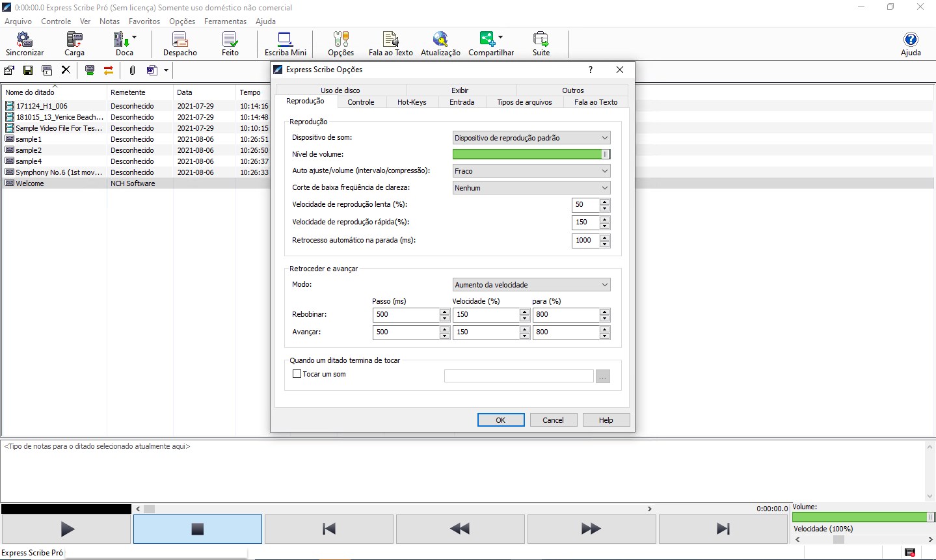Click the dictation properties icon in small toolbar
This screenshot has width=936, height=560.
pos(9,70)
